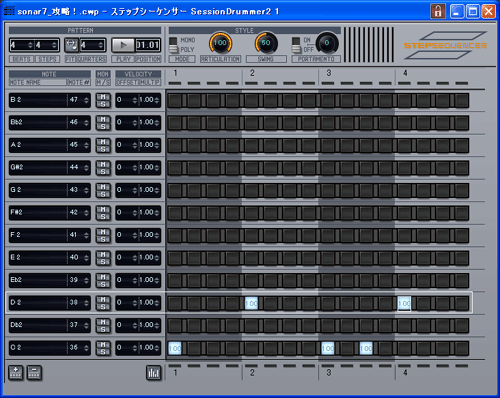Change the C 2 velocity multiplier 1.00 spinner
Viewport: 500px width, 398px height.
pos(157,348)
